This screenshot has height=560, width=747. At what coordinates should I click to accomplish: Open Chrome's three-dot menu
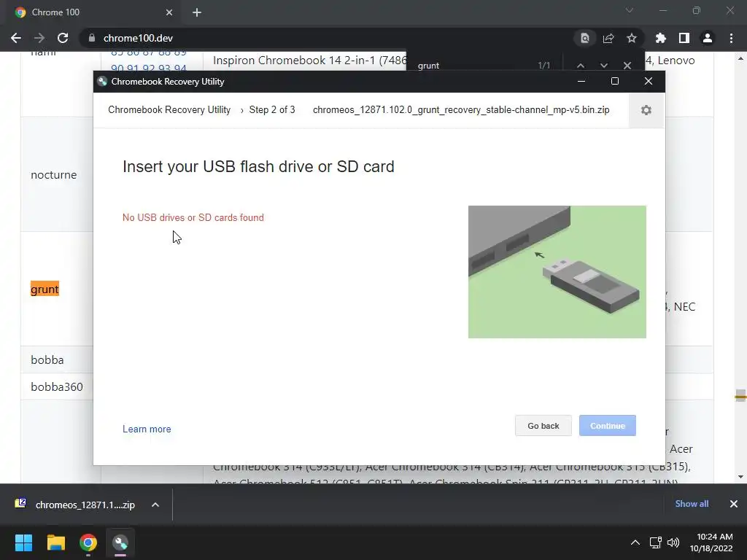point(731,38)
